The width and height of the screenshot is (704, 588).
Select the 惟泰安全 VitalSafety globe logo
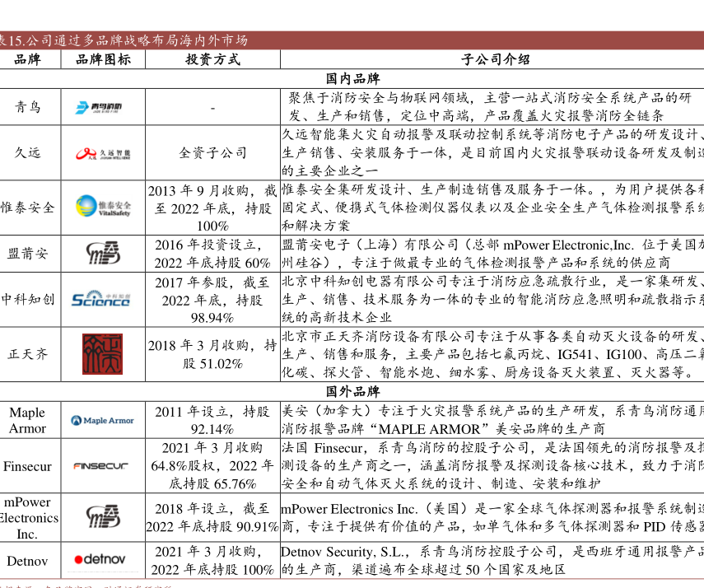[x=103, y=206]
